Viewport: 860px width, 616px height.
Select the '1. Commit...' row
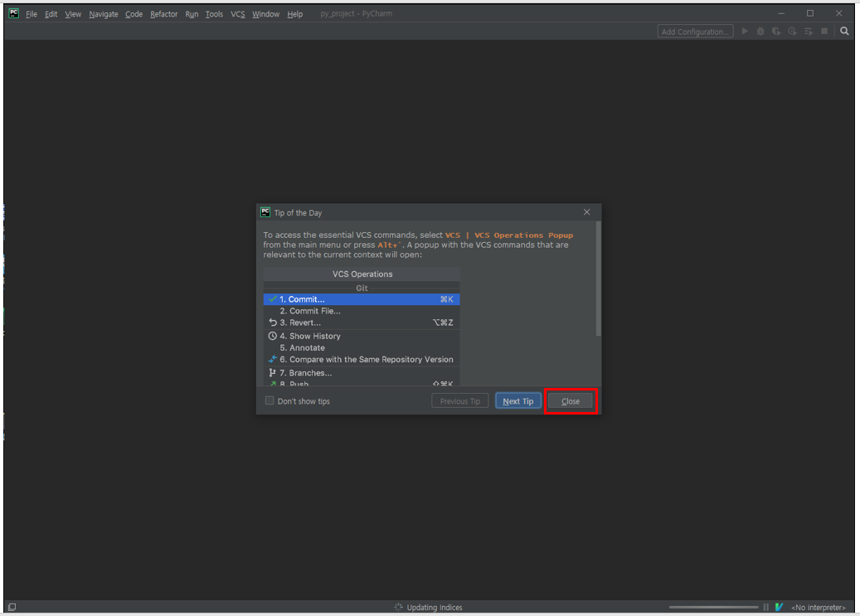[362, 299]
